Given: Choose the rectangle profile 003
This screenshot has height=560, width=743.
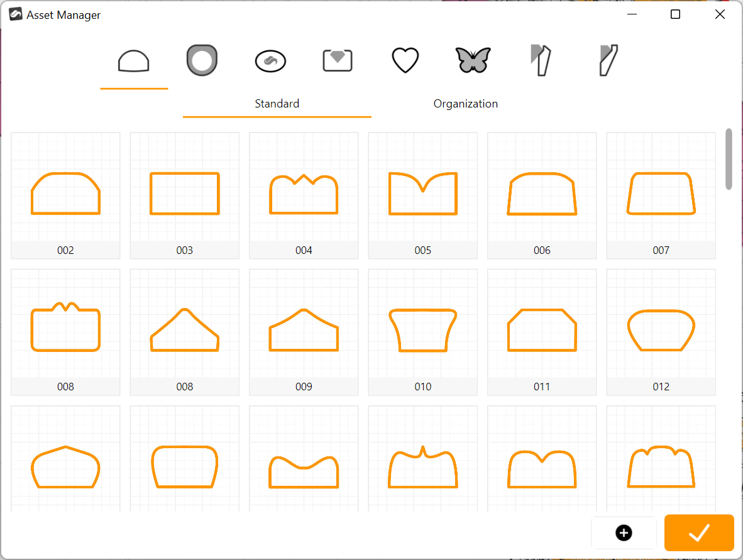Looking at the screenshot, I should 184,195.
